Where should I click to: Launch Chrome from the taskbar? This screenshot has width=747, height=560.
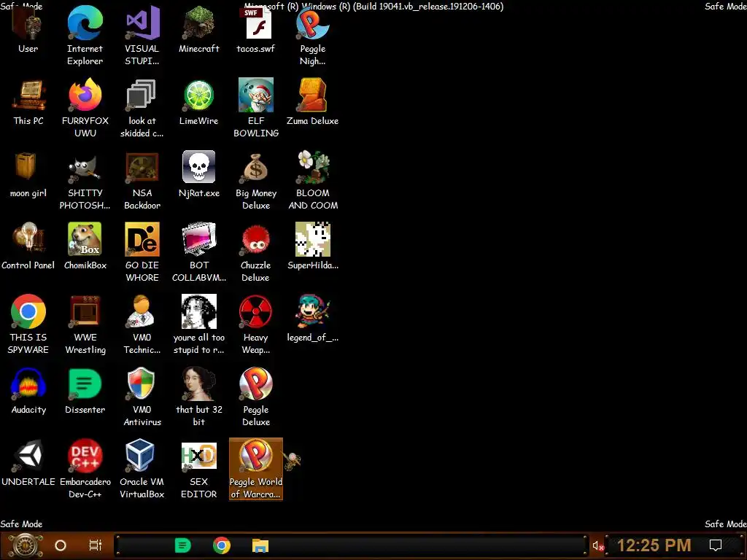222,545
